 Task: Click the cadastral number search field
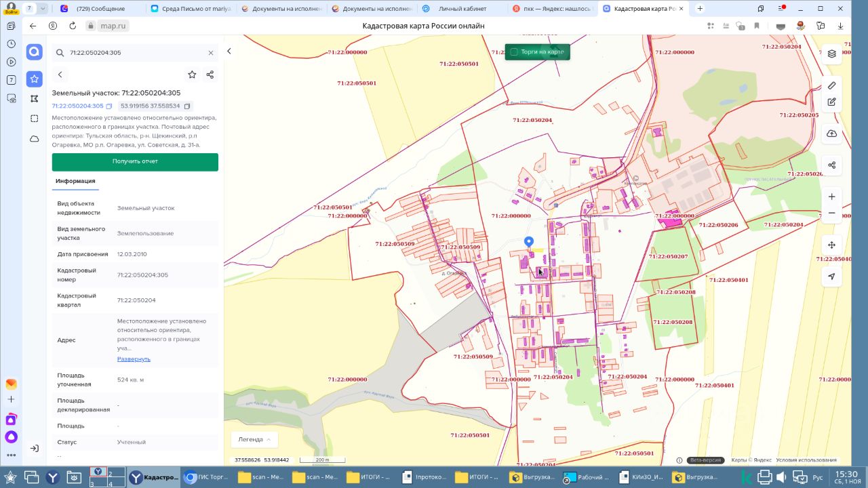click(136, 52)
